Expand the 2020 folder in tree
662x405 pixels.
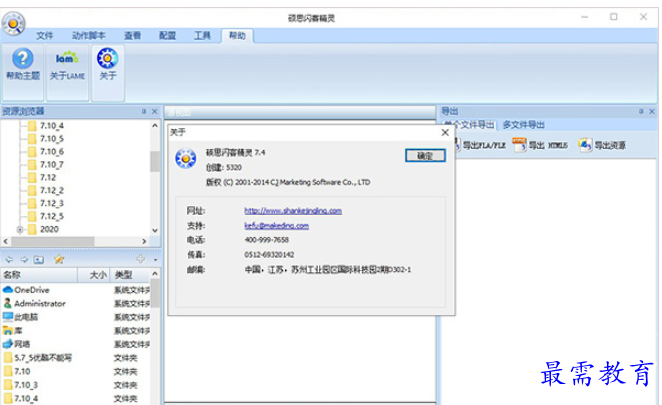[19, 229]
